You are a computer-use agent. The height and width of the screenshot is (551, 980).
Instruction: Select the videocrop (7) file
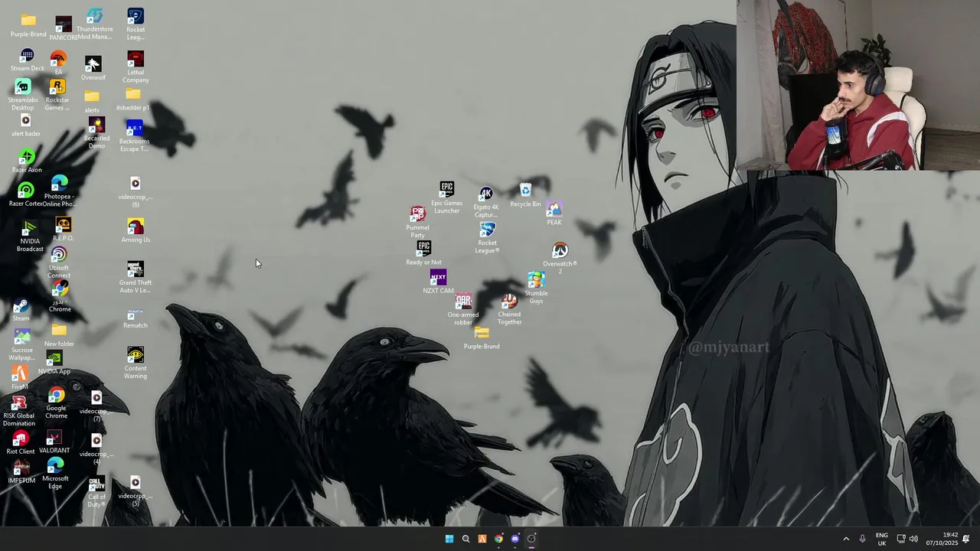(96, 406)
